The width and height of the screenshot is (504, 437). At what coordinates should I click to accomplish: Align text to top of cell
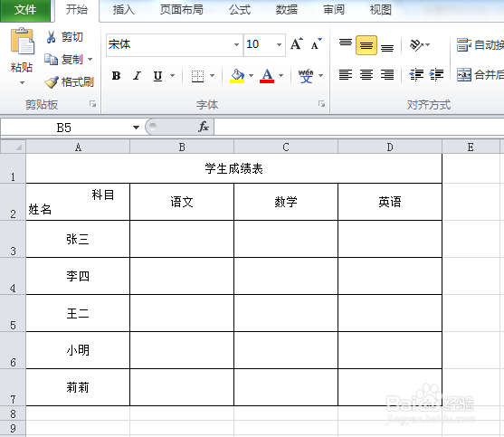346,44
